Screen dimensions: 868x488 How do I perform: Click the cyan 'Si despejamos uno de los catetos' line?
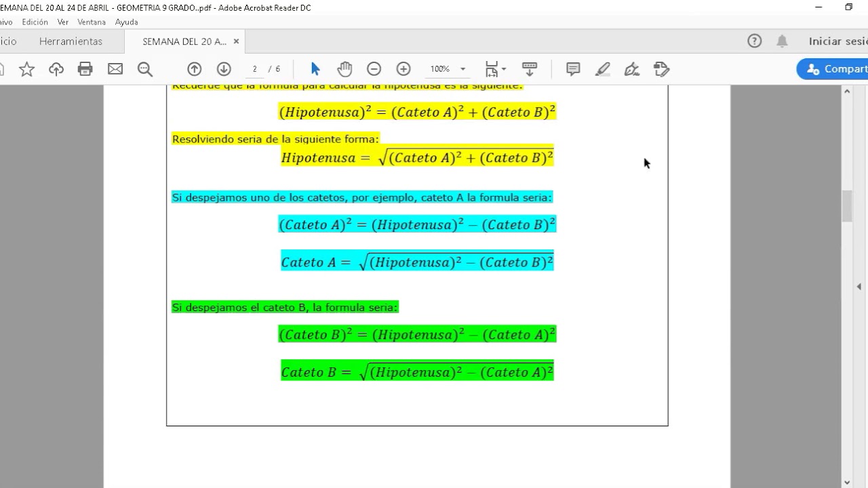coord(362,197)
